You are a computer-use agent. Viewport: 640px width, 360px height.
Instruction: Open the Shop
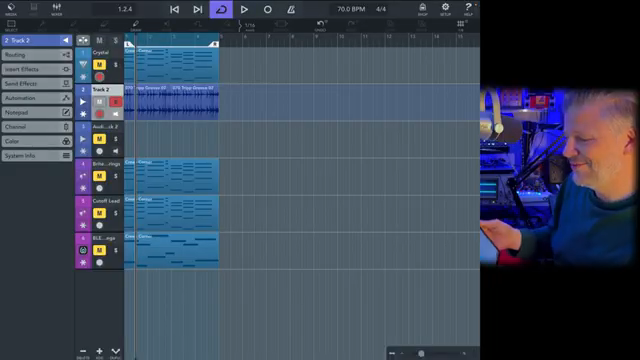422,9
